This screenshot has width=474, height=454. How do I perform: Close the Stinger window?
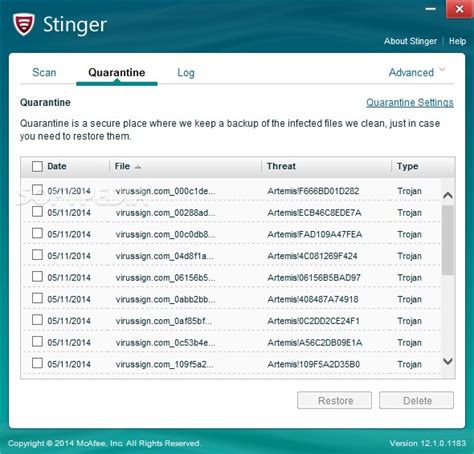(x=459, y=9)
